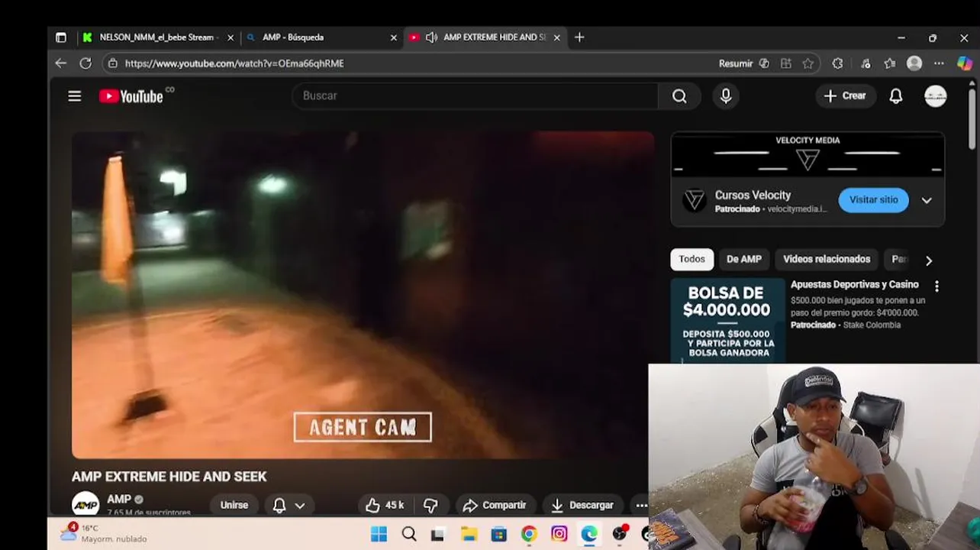Click the browser address bar URL
This screenshot has height=550, width=980.
click(x=234, y=63)
